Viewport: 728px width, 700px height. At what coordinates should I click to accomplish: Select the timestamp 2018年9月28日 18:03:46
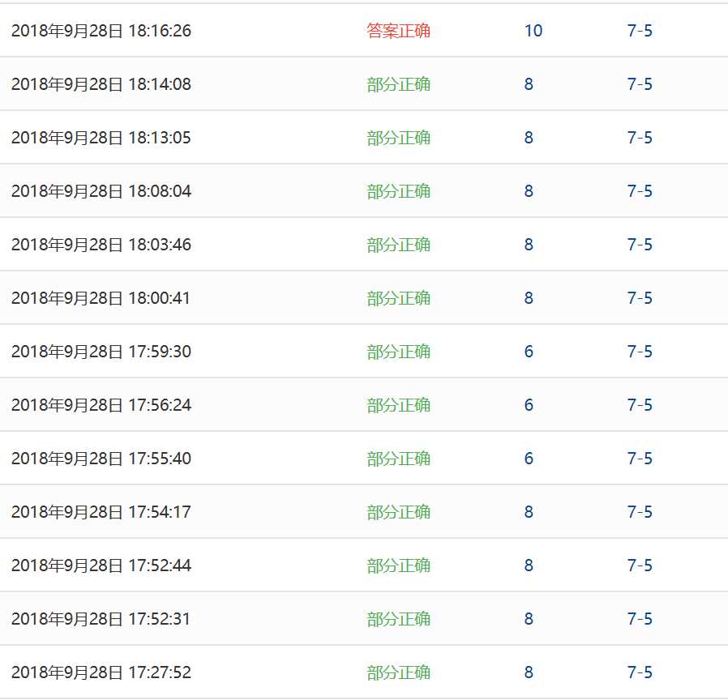(x=101, y=245)
